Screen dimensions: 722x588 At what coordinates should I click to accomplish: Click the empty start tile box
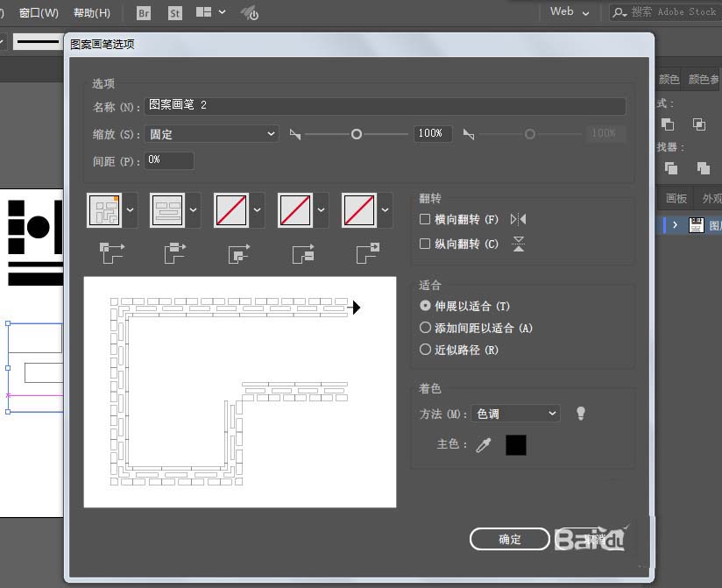295,210
